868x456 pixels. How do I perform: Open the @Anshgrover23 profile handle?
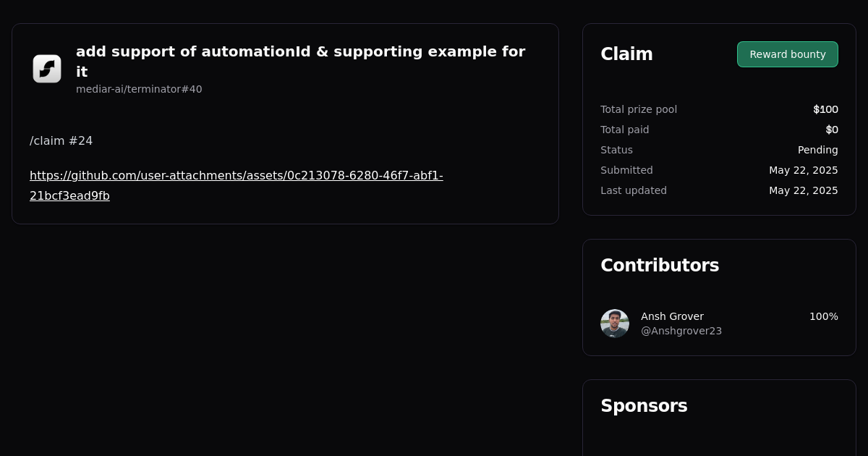tap(681, 330)
